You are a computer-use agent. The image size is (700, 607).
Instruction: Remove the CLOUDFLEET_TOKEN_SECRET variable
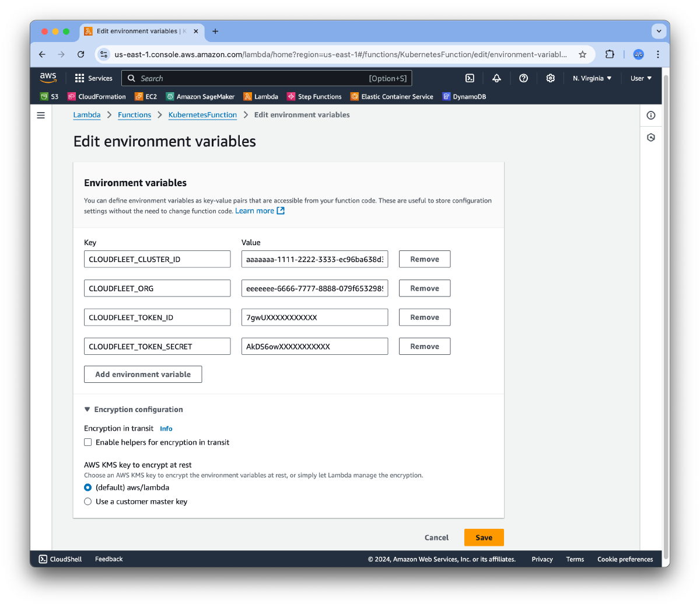tap(425, 347)
